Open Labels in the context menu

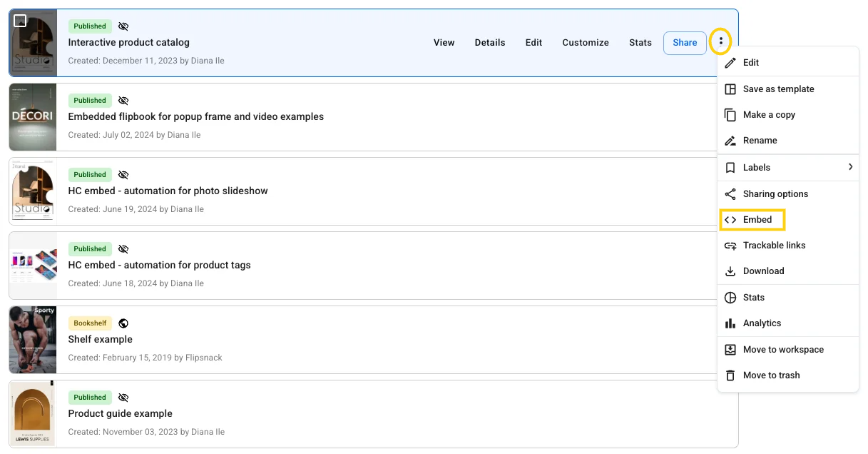[757, 168]
